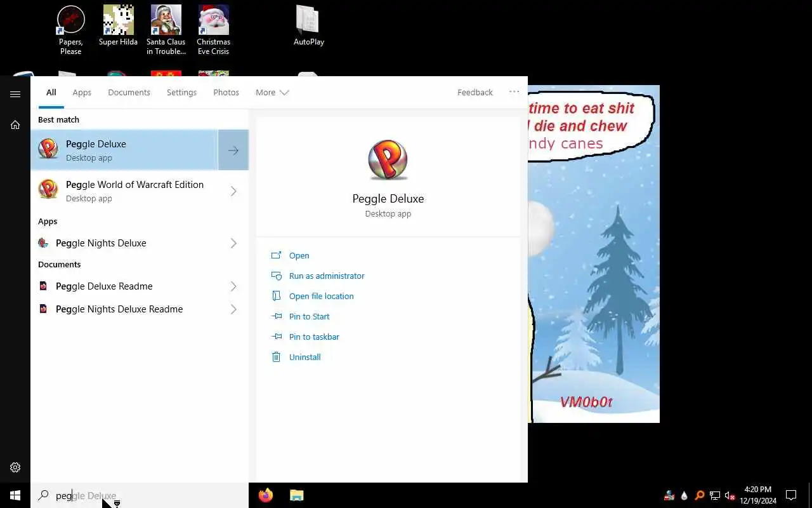The image size is (812, 508).
Task: Expand Peggle Nights Deluxe chevron
Action: [233, 243]
